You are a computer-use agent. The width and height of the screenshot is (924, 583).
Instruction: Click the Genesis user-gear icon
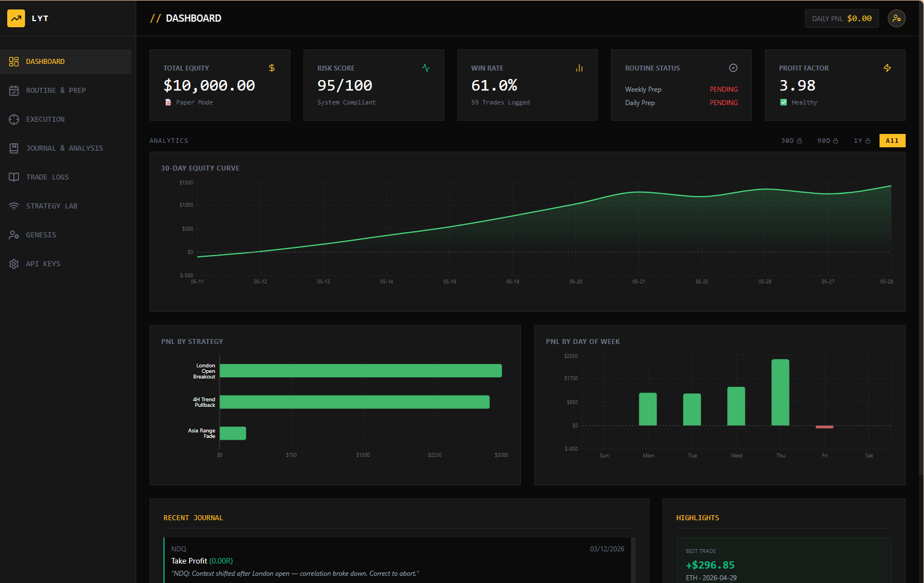click(14, 235)
